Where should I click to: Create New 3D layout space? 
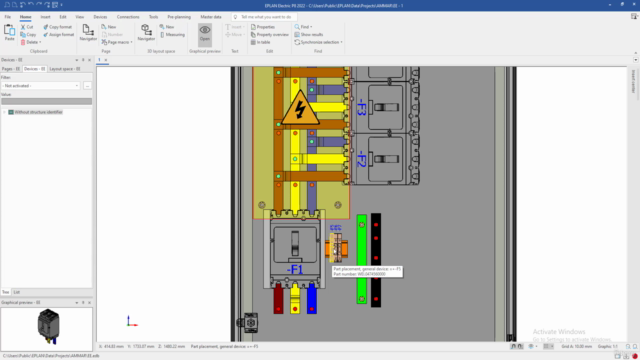click(x=167, y=27)
